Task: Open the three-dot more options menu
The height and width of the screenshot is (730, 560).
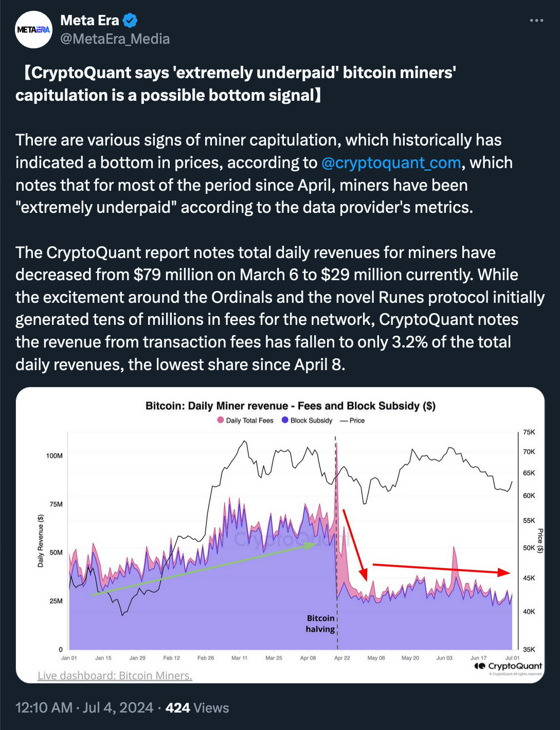Action: 536,21
